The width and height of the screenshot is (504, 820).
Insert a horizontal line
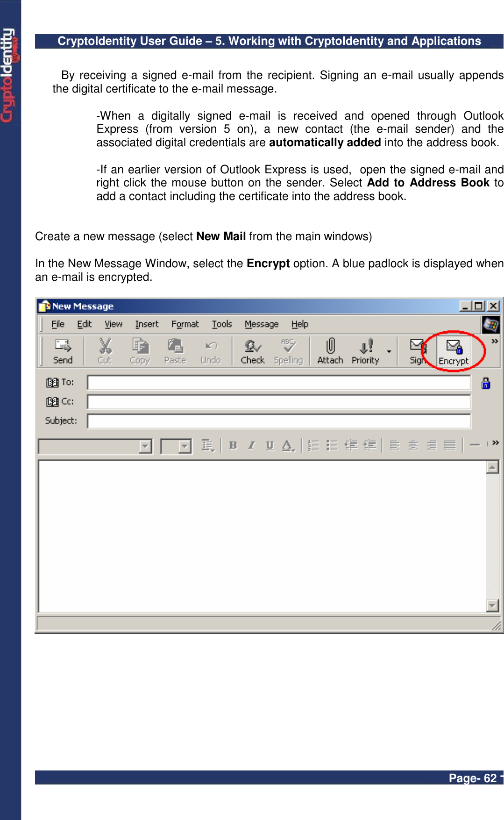pos(475,445)
